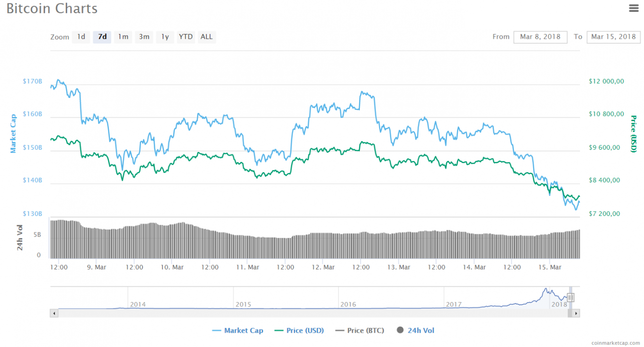Select the 1d zoom range
This screenshot has width=644, height=347.
(x=81, y=37)
